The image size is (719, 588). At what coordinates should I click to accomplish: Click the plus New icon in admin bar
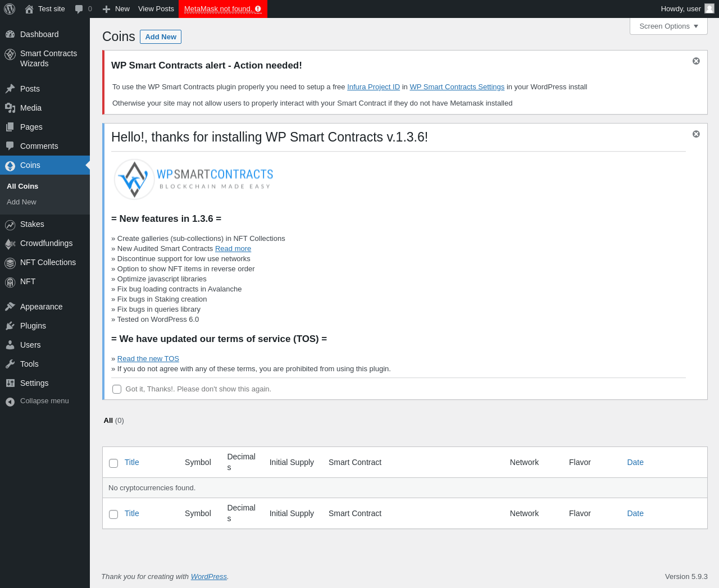(x=106, y=9)
